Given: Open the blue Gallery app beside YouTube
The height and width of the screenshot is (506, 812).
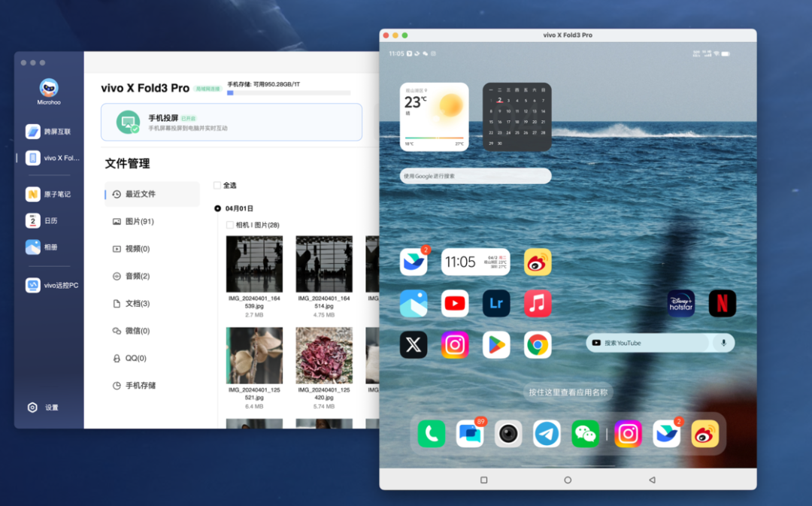Looking at the screenshot, I should pos(414,304).
